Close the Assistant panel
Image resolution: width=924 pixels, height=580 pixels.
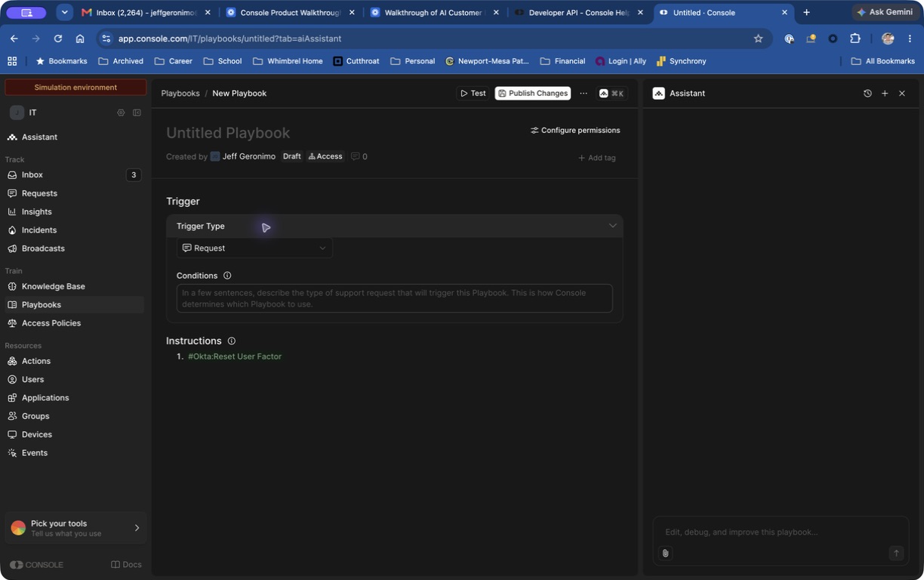tap(901, 94)
